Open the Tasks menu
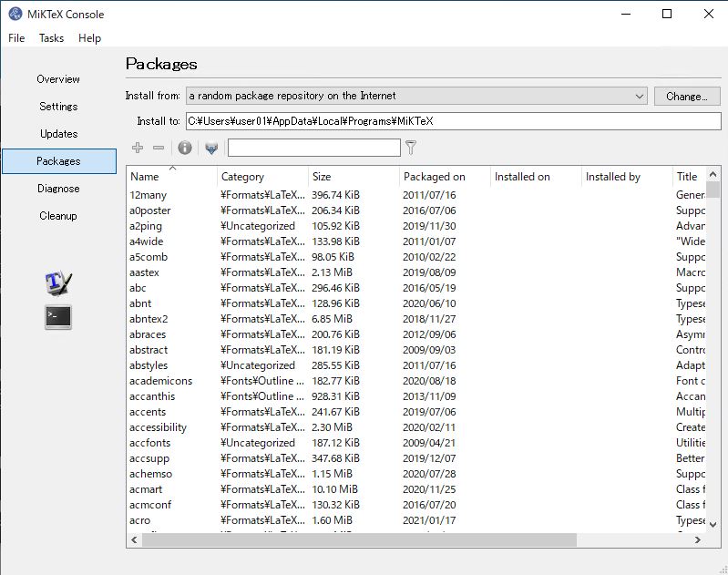 [x=52, y=38]
